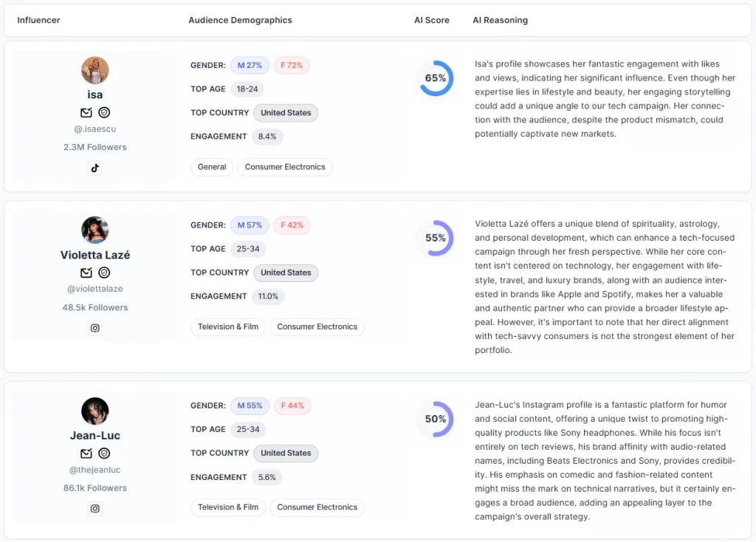Click Violetta Lazé's shield badge icon

pos(104,272)
